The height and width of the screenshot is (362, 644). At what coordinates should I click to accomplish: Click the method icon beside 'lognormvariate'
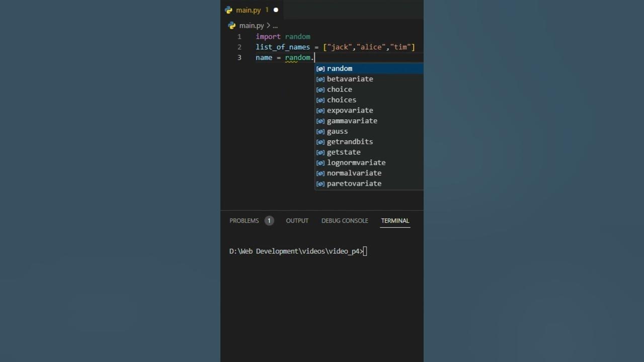click(x=320, y=163)
